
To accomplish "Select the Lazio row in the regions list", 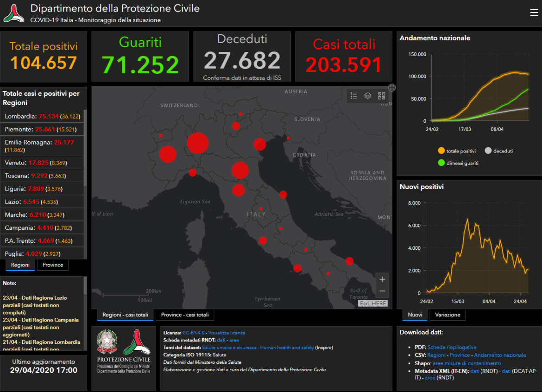I will (42, 202).
